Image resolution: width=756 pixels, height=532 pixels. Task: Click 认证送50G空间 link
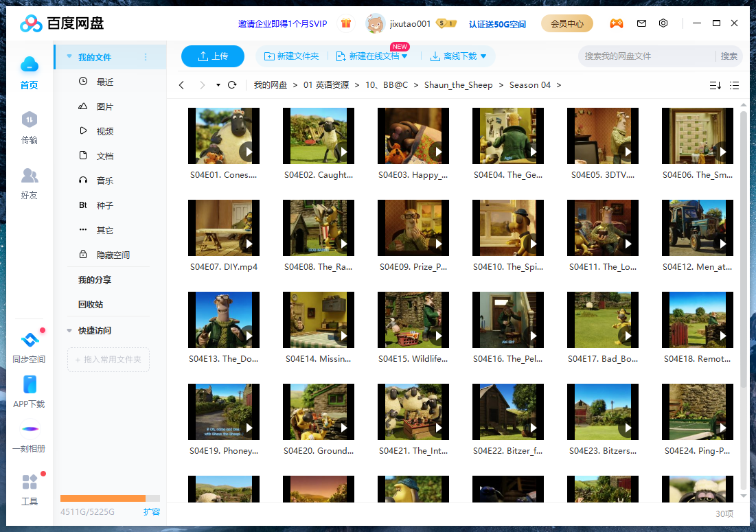(497, 24)
